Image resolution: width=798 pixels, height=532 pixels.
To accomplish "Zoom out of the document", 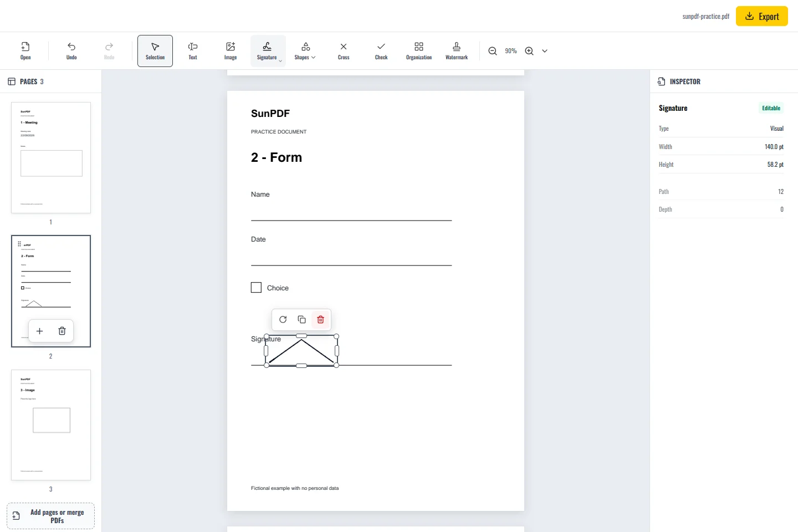I will 493,51.
